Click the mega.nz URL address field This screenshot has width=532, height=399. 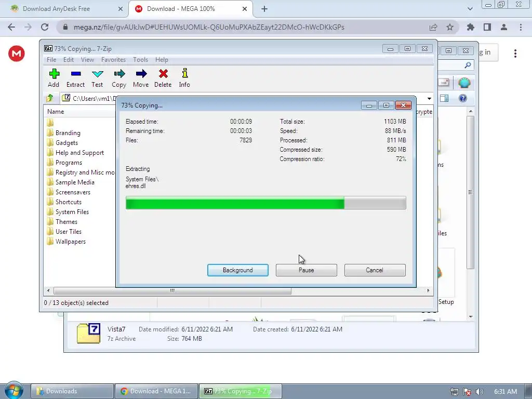point(209,27)
